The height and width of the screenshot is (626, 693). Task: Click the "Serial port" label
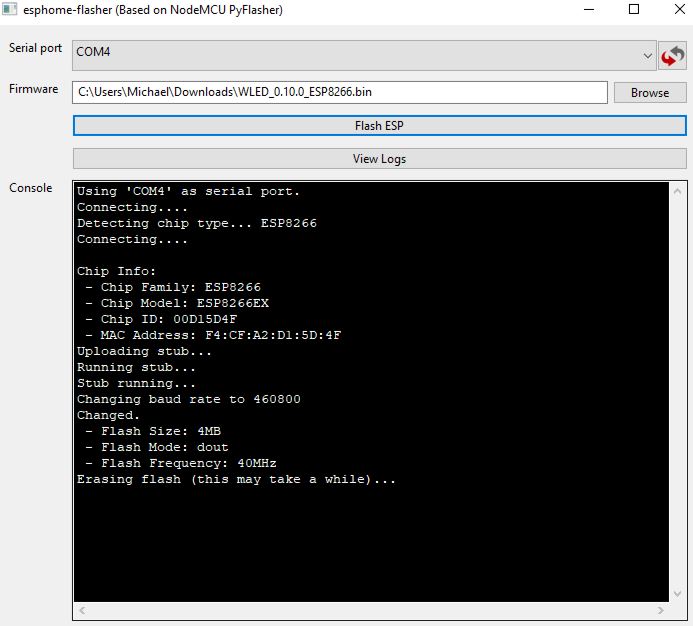[x=35, y=48]
